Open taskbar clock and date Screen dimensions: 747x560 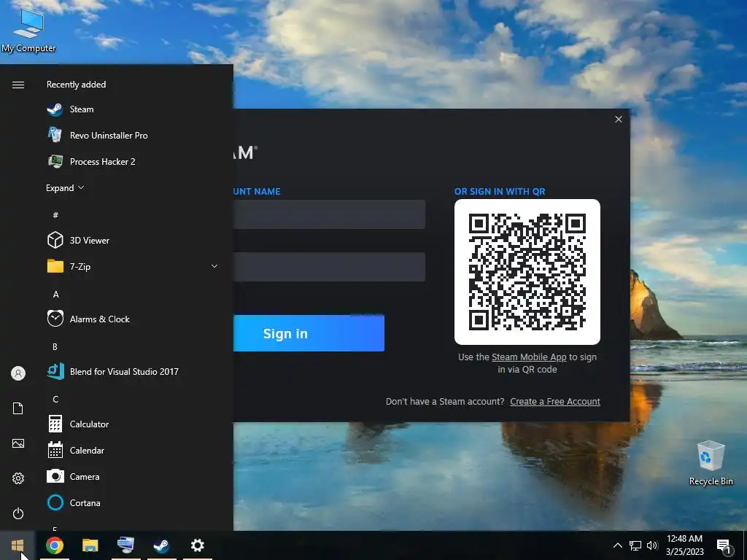click(684, 545)
